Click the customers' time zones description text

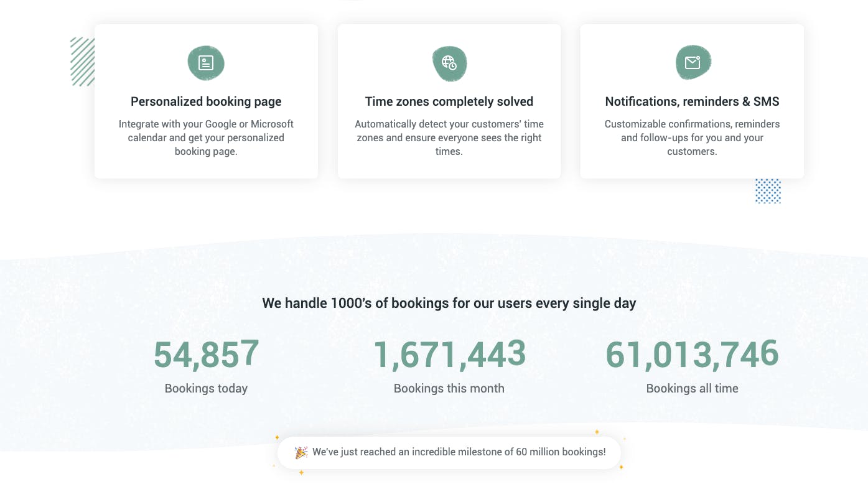(449, 137)
